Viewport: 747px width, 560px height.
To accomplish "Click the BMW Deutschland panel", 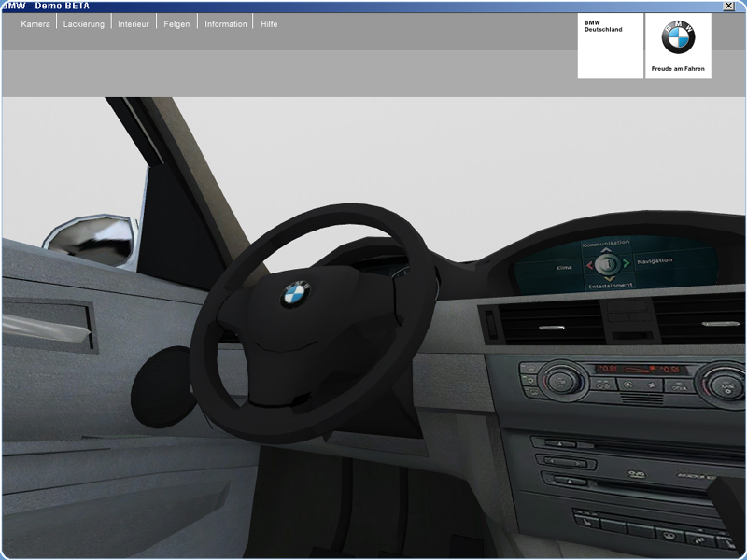I will click(611, 46).
